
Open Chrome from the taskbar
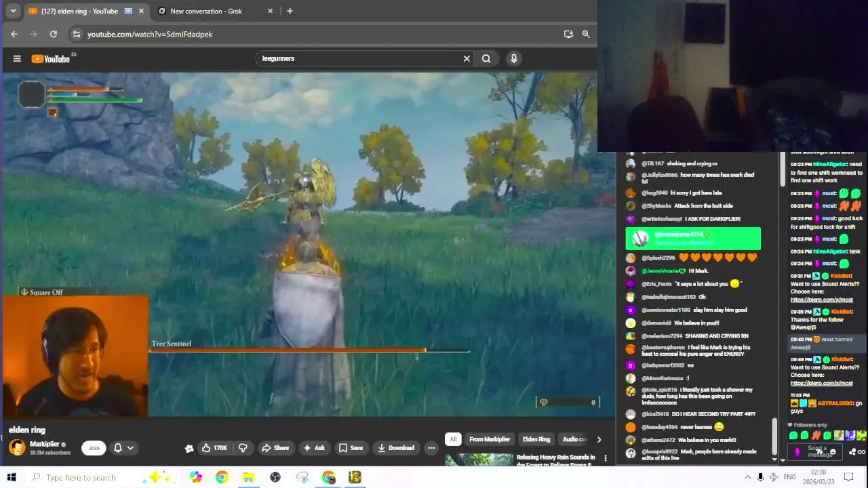[222, 477]
